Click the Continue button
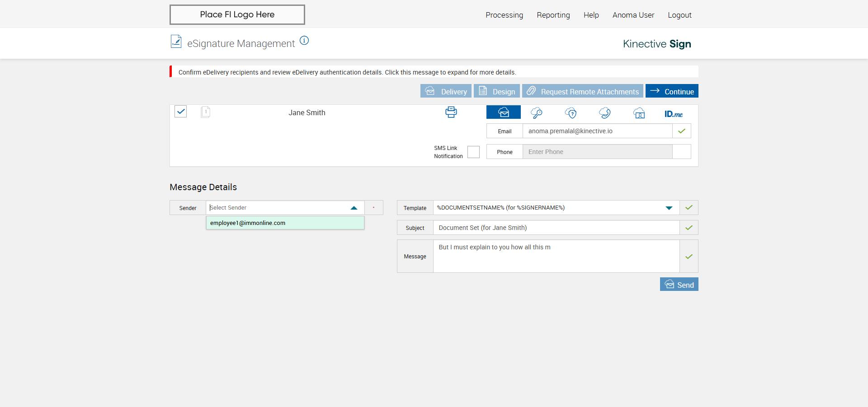 (x=672, y=91)
